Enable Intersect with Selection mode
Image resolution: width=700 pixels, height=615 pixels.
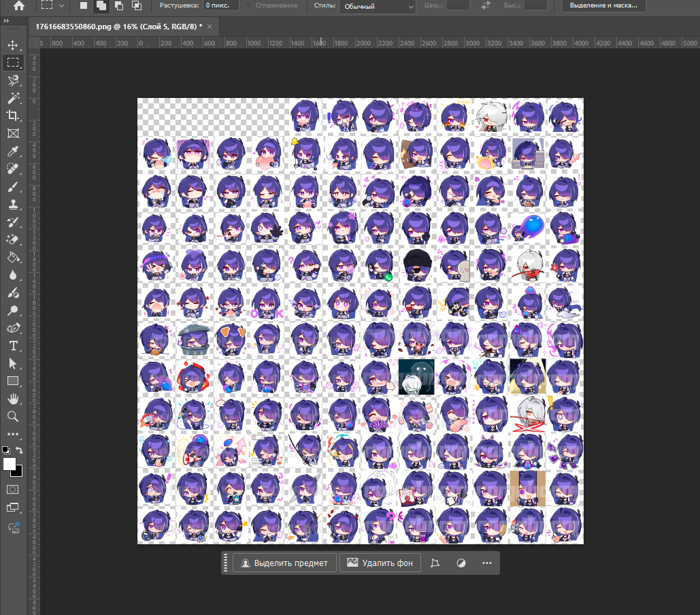pos(137,5)
